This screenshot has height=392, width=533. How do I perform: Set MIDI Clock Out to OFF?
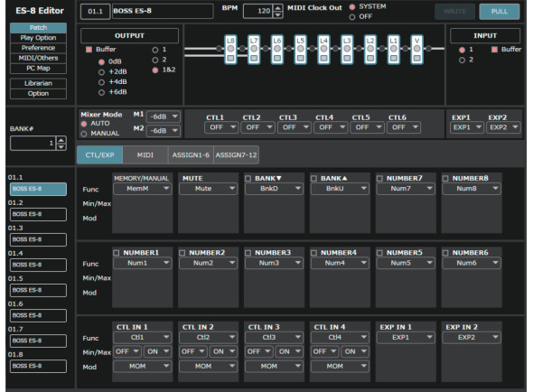pyautogui.click(x=352, y=17)
